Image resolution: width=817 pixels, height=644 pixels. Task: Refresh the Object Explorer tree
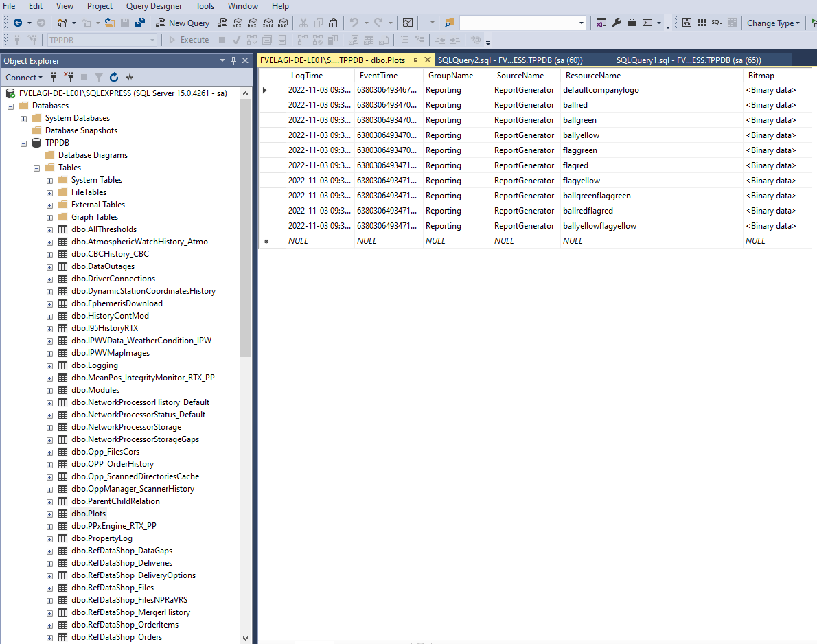[x=114, y=77]
